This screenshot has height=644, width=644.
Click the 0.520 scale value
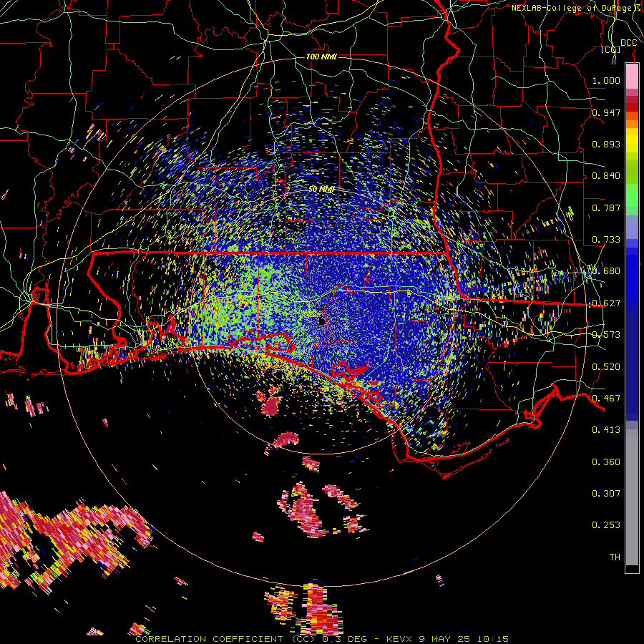pyautogui.click(x=606, y=367)
